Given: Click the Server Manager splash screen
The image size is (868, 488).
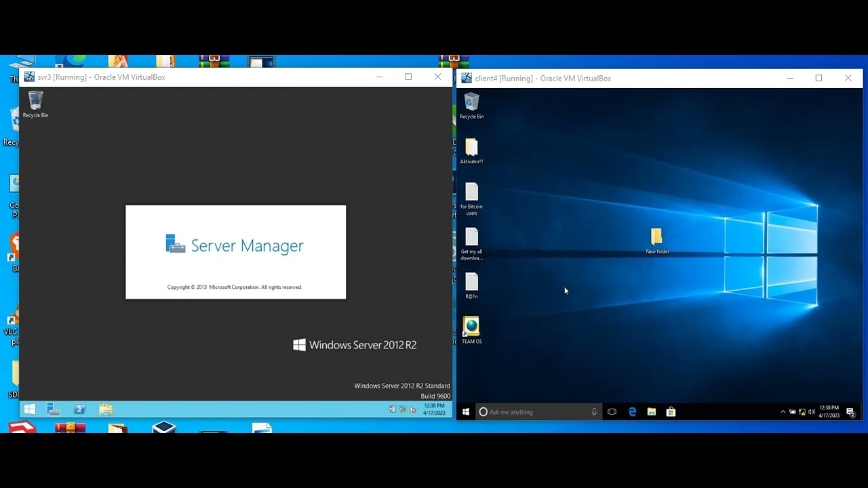Looking at the screenshot, I should [235, 251].
